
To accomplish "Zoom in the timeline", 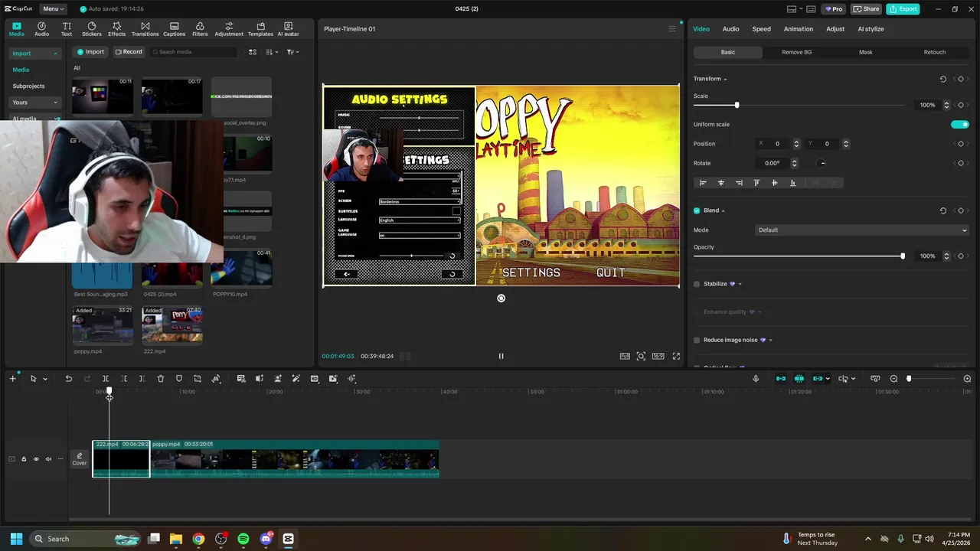I will 967,379.
